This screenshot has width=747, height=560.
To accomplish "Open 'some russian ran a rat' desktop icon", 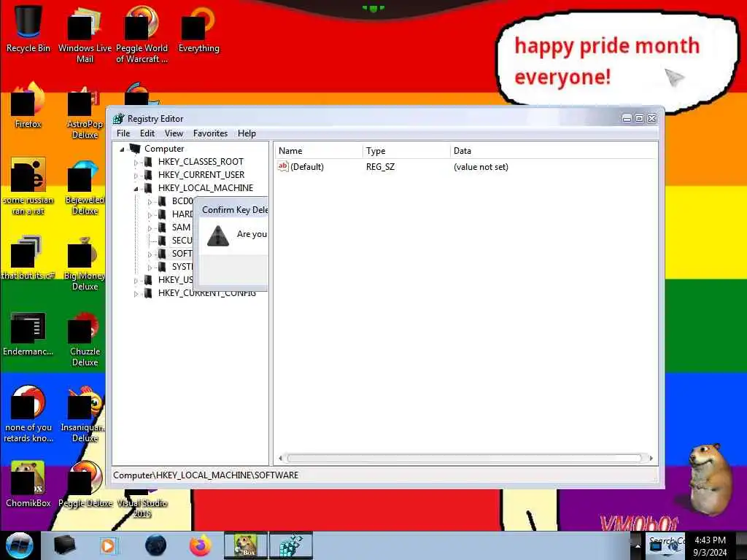I will (x=28, y=187).
